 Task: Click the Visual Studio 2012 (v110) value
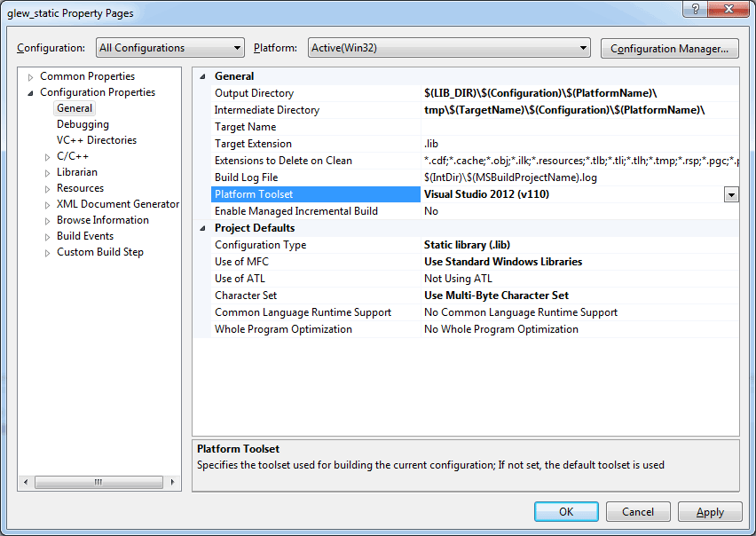click(x=486, y=194)
